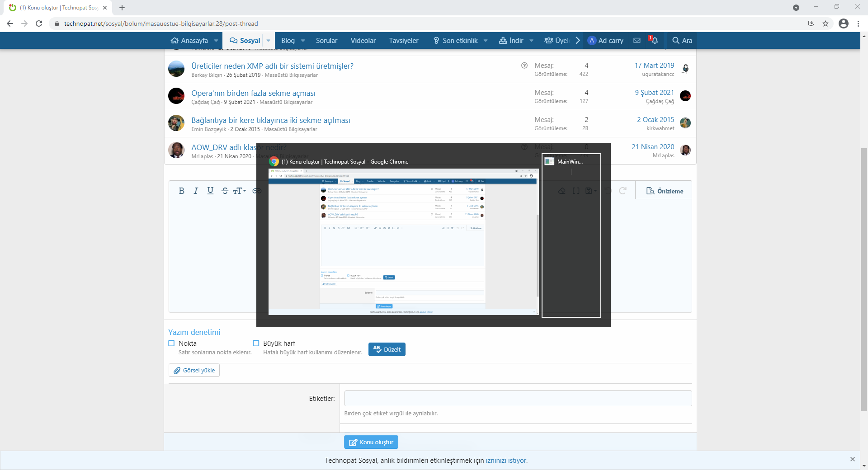Enable the Büyük harf checkbox
The image size is (868, 470).
pyautogui.click(x=256, y=343)
